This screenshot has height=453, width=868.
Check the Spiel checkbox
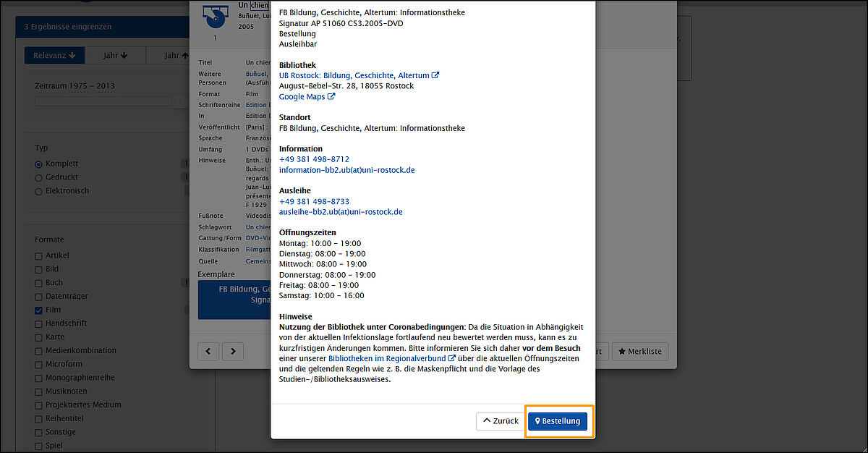(39, 446)
